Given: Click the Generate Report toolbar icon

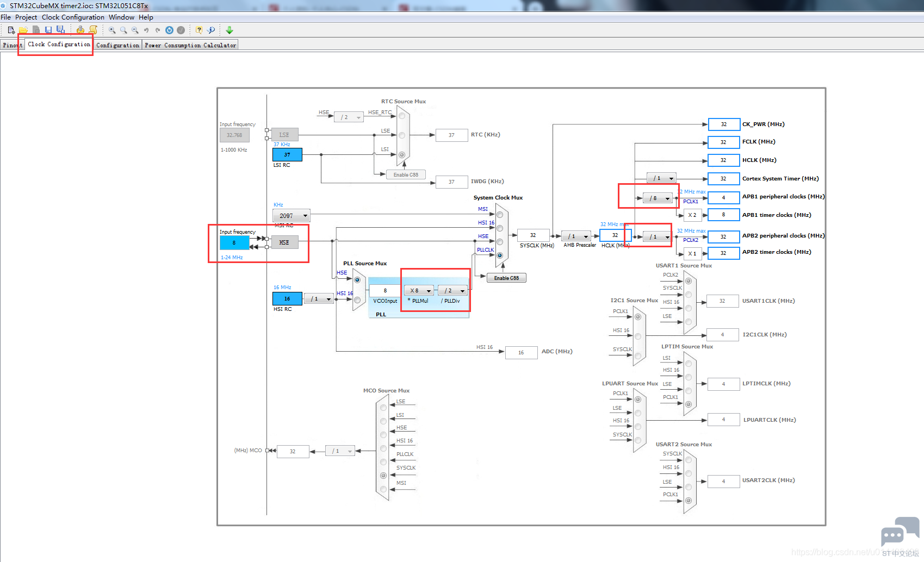Looking at the screenshot, I should (80, 30).
